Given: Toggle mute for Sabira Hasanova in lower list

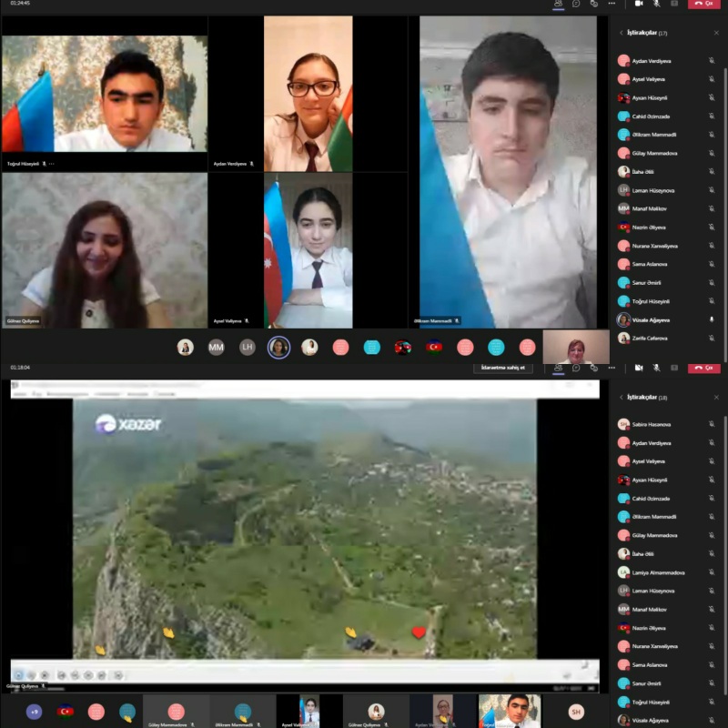Looking at the screenshot, I should (x=712, y=424).
